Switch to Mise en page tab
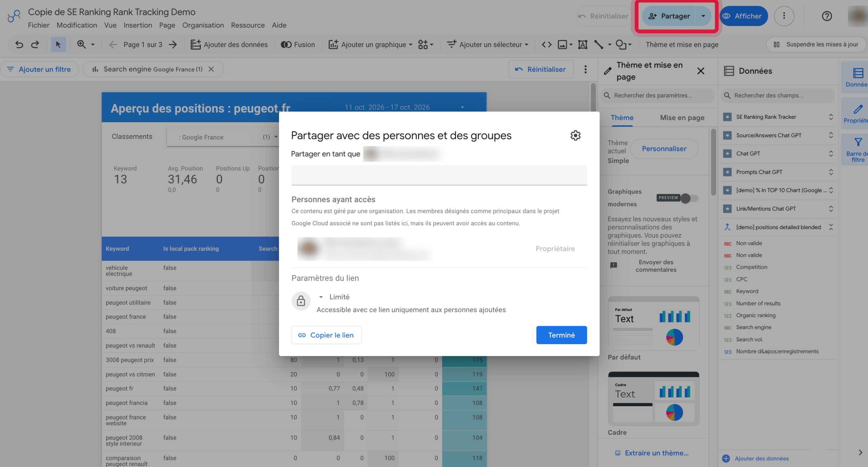The height and width of the screenshot is (467, 868). (682, 117)
